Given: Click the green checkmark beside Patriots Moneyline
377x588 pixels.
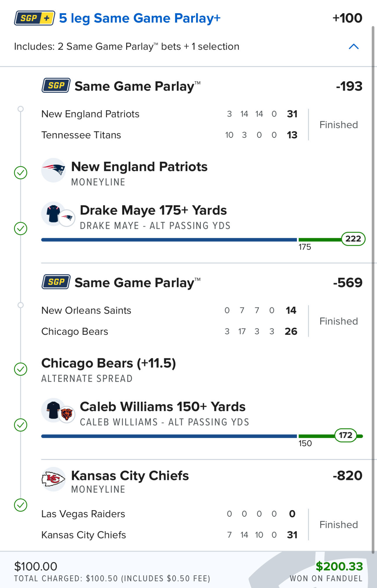Looking at the screenshot, I should point(21,173).
